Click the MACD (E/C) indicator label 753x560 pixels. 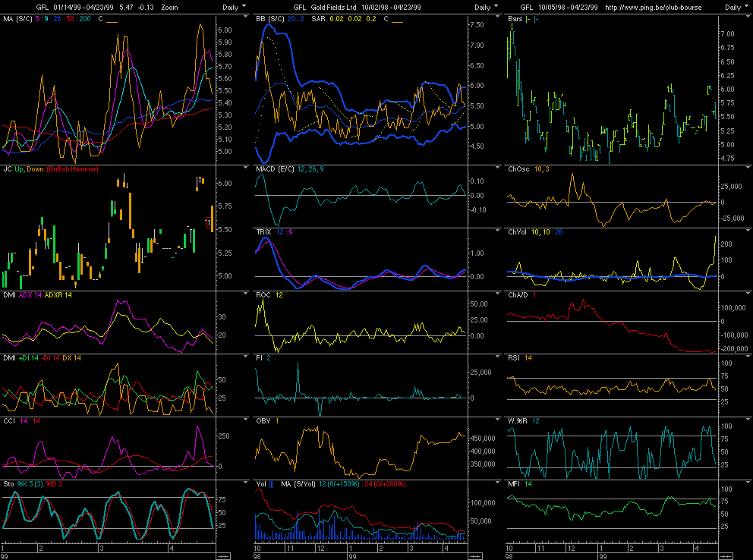[276, 169]
